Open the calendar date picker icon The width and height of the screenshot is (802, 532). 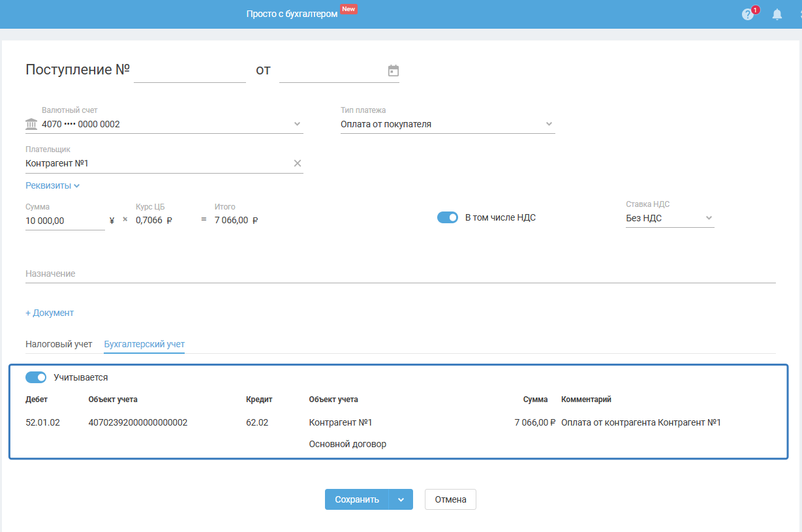(393, 70)
